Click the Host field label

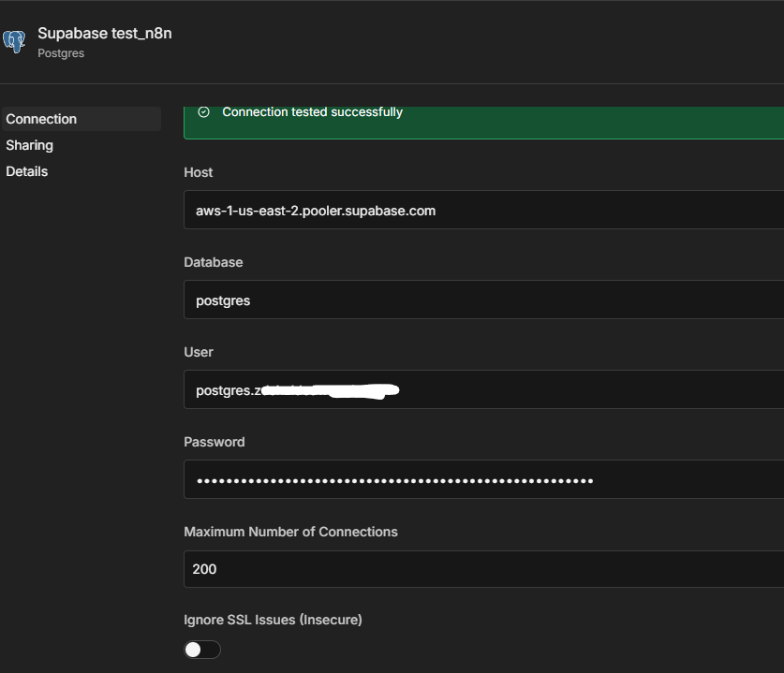point(198,172)
